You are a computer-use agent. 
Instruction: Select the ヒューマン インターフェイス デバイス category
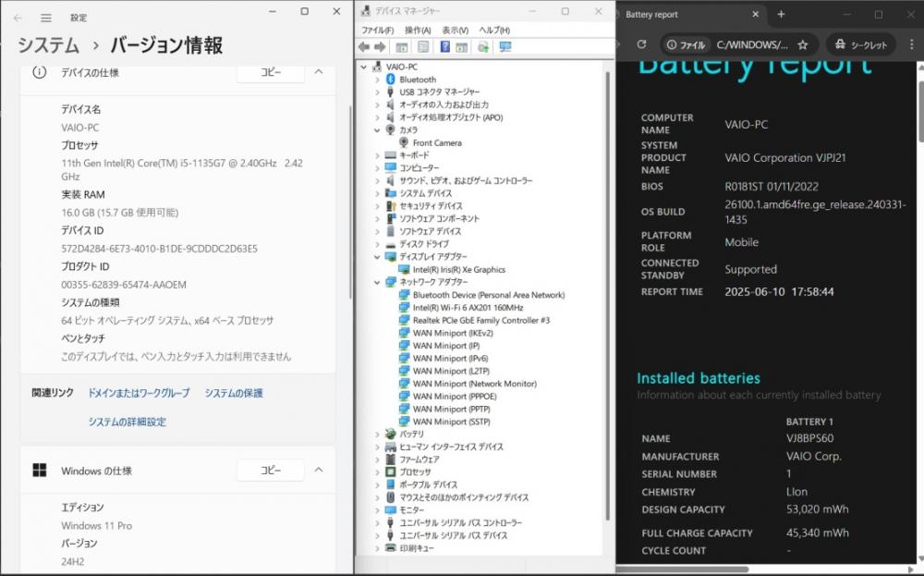pyautogui.click(x=452, y=447)
